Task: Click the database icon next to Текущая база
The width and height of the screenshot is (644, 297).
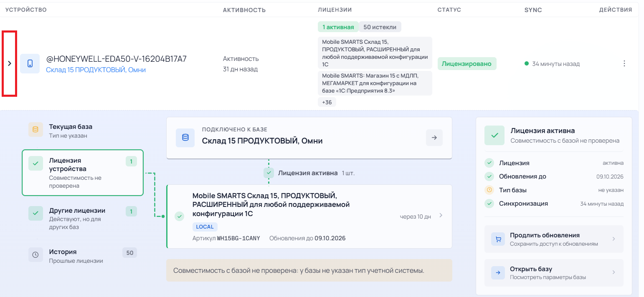Action: pyautogui.click(x=35, y=130)
